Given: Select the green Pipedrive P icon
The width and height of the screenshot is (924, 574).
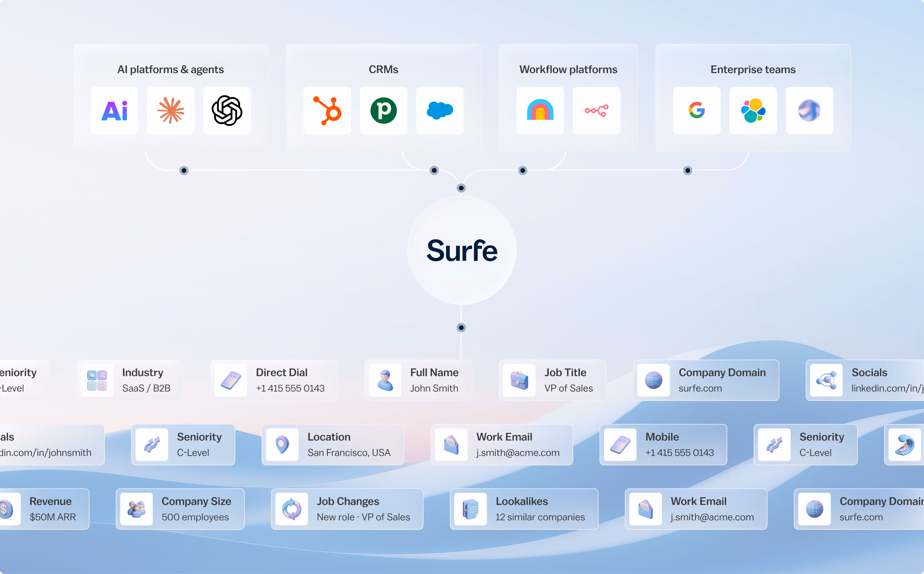Looking at the screenshot, I should pyautogui.click(x=383, y=110).
